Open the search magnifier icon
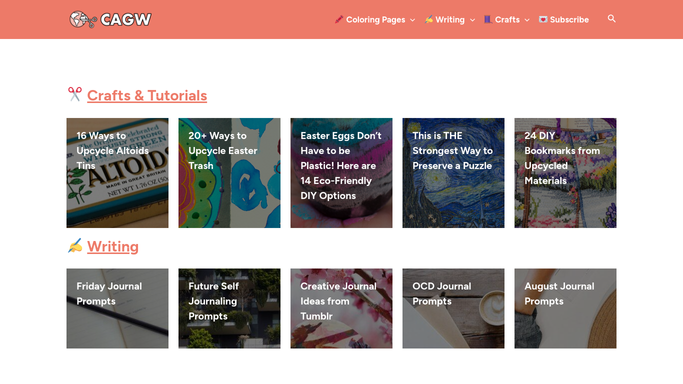This screenshot has height=384, width=683. tap(612, 19)
